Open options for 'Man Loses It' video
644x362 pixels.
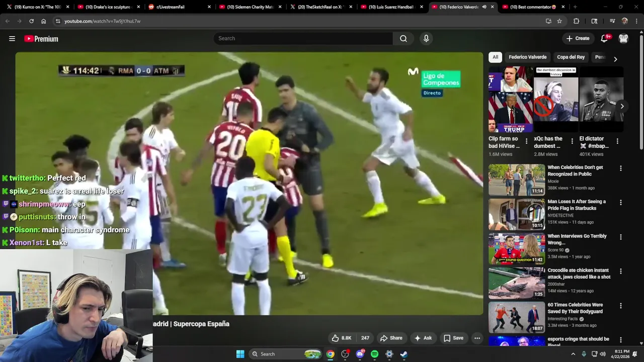[x=620, y=203]
